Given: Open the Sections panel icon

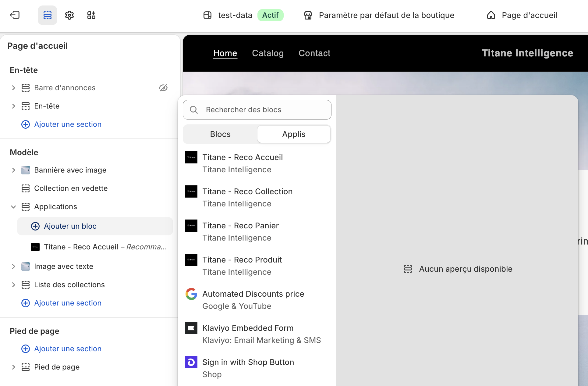Looking at the screenshot, I should [48, 15].
